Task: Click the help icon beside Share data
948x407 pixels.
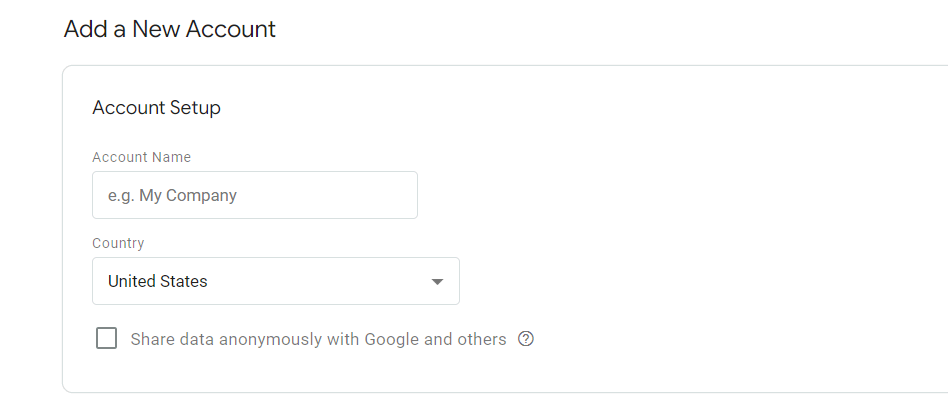Action: click(x=526, y=339)
